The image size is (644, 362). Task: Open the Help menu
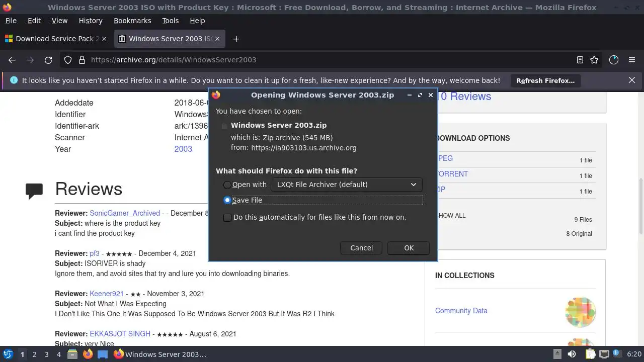(197, 21)
